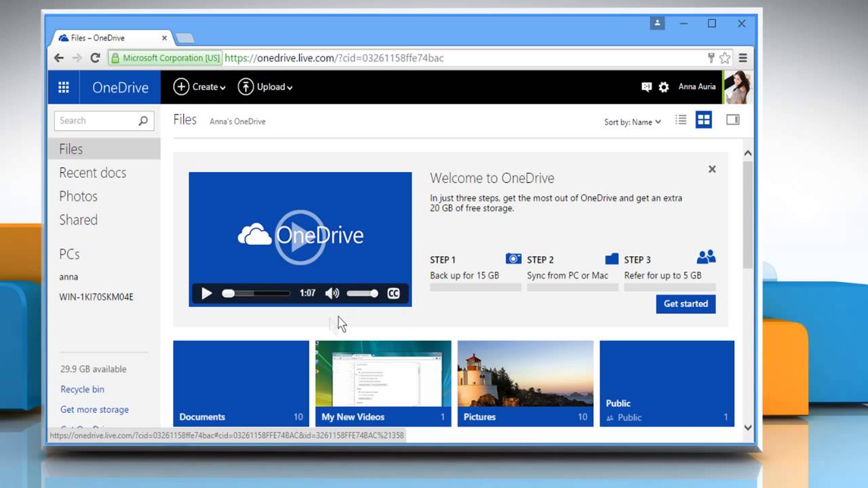Toggle closed captions CC button
Image resolution: width=868 pixels, height=488 pixels.
[x=393, y=293]
